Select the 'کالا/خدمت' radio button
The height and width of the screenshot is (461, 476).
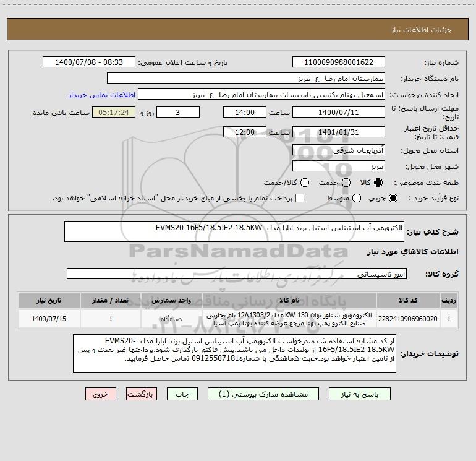pyautogui.click(x=305, y=183)
